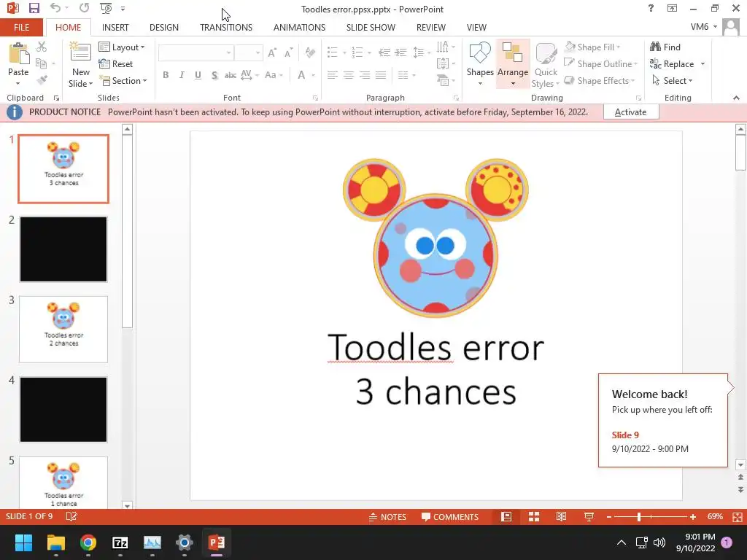Click the zoom out minus button
This screenshot has height=560, width=747.
(x=609, y=517)
